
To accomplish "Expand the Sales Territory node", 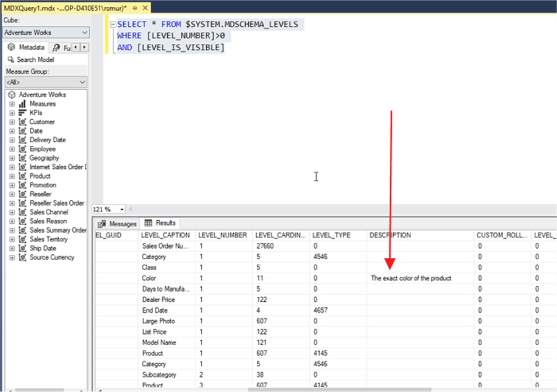I will (x=12, y=239).
